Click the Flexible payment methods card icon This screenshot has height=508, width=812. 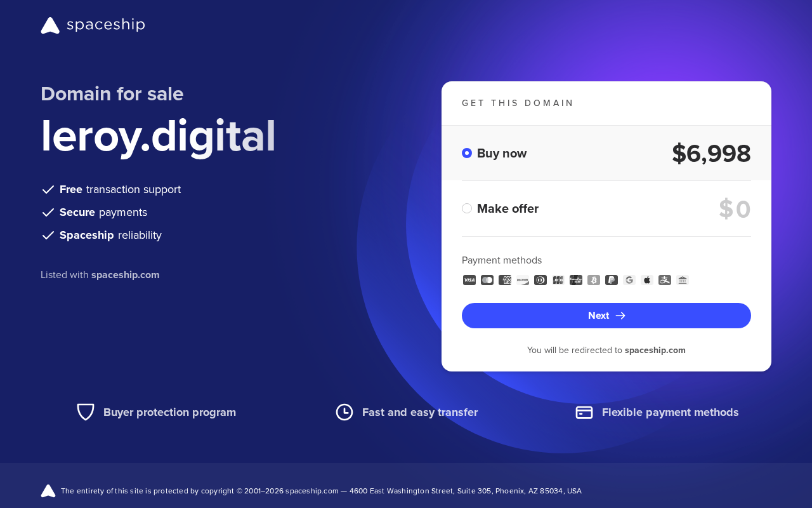point(584,413)
